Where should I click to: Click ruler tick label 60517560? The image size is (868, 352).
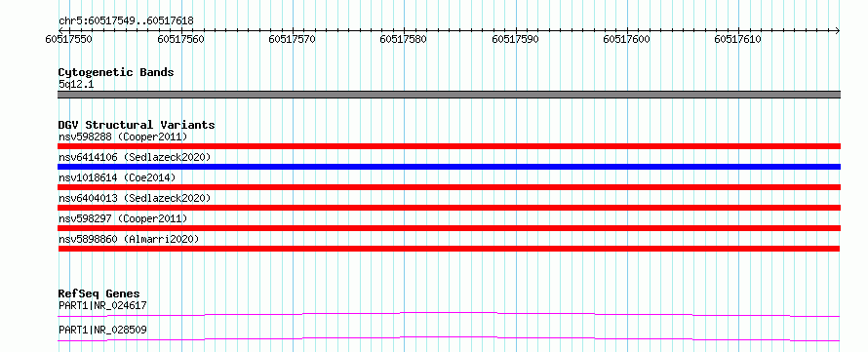tap(180, 39)
